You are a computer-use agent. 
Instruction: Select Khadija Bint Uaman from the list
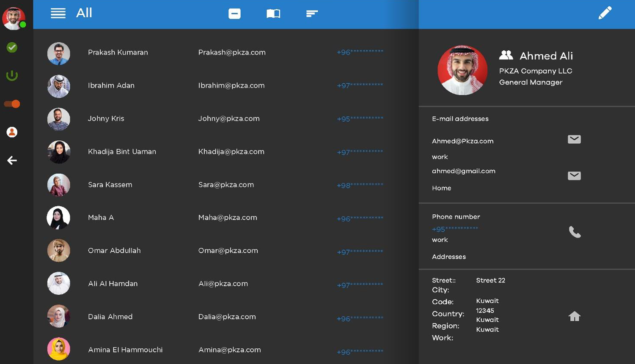tap(122, 151)
